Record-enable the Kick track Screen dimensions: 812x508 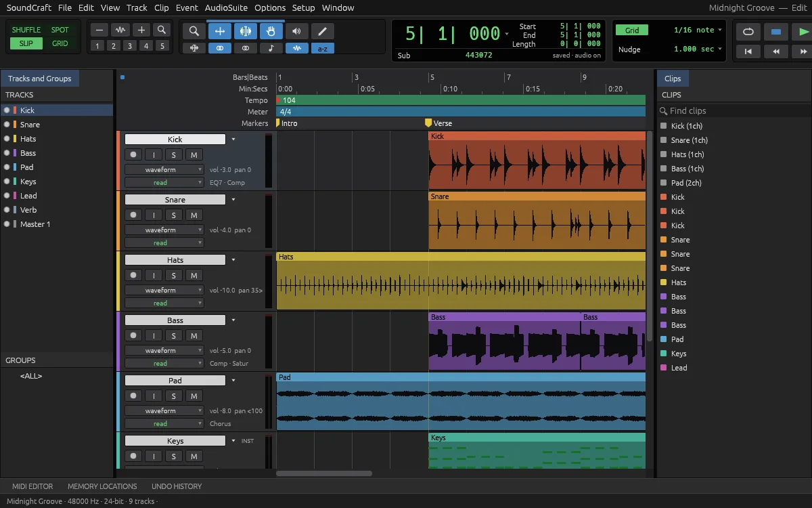tap(133, 155)
